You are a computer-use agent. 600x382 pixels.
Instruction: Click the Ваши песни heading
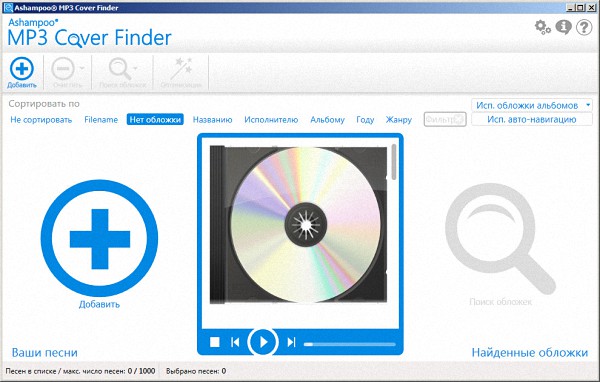pyautogui.click(x=45, y=353)
